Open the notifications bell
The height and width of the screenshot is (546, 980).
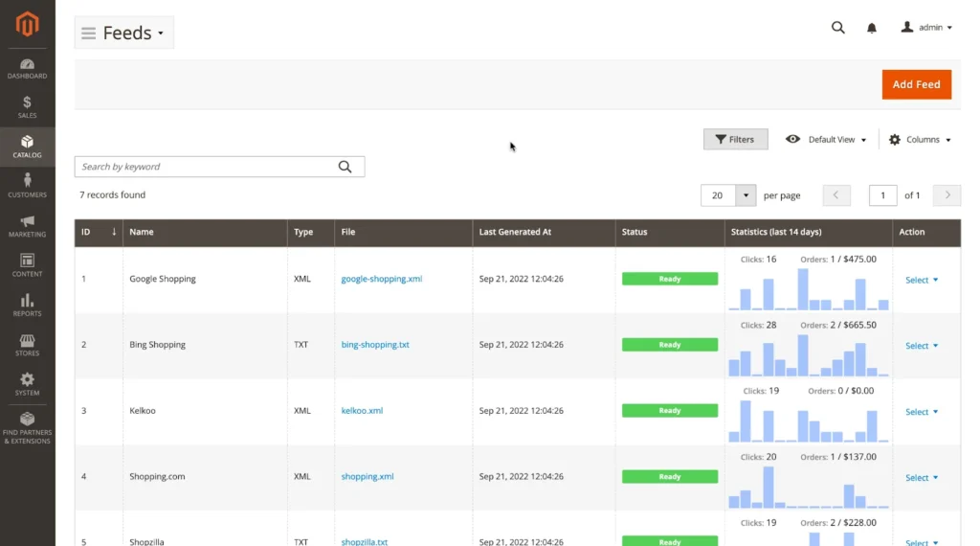pyautogui.click(x=871, y=28)
